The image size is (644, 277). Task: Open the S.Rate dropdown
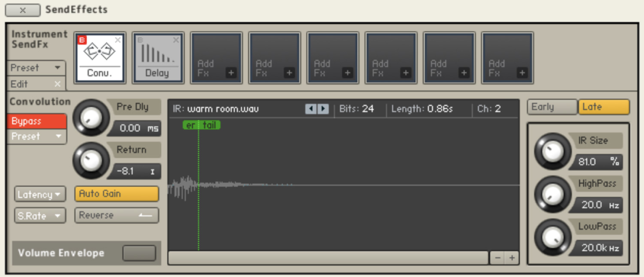(x=40, y=216)
